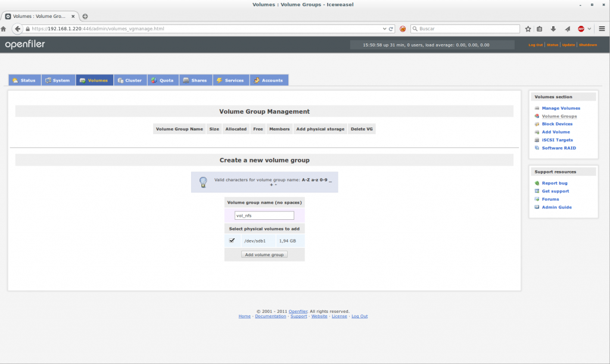
Task: Expand the dropdown arrow next to Adblock icon
Action: [x=590, y=29]
